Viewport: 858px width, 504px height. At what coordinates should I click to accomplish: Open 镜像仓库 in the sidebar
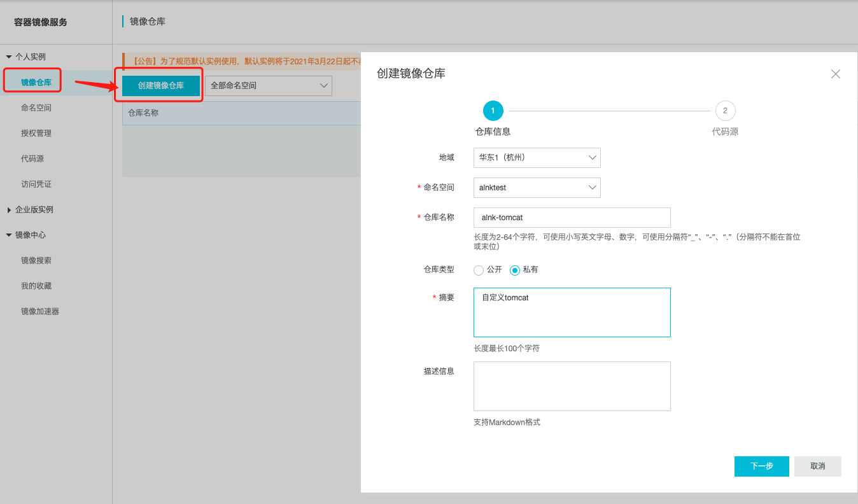(36, 82)
